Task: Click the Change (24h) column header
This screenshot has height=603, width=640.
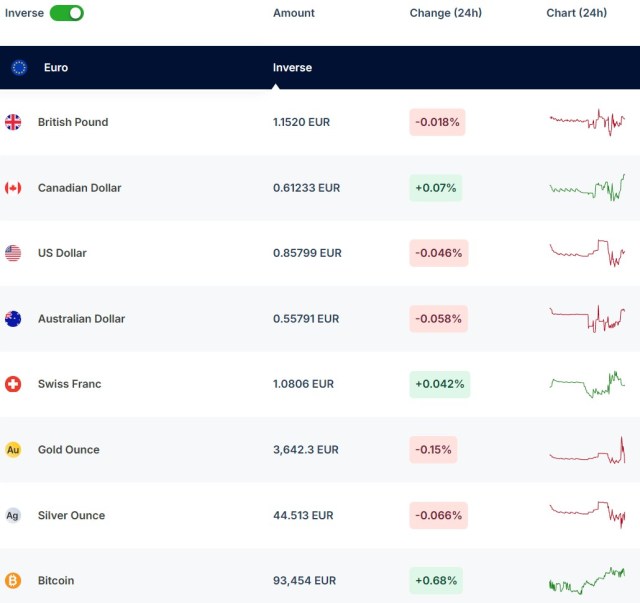Action: tap(443, 13)
